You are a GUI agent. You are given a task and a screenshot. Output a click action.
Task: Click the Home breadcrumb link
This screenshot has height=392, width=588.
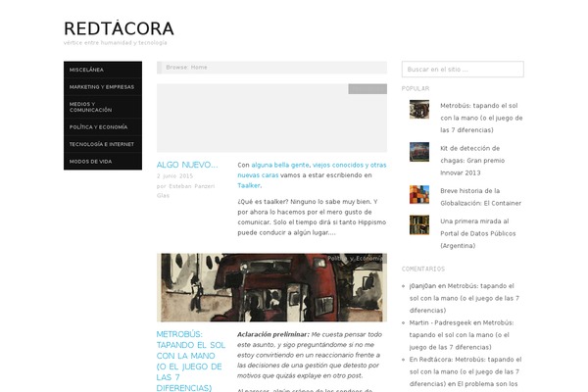[x=199, y=68]
